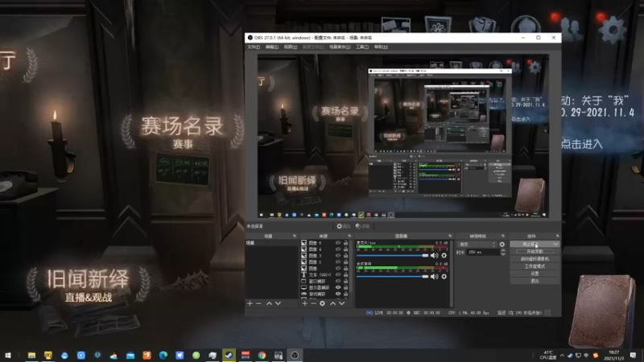Screen dimensions: 644x362
Task: Hide the 显示器捕获 display capture source
Action: click(338, 287)
